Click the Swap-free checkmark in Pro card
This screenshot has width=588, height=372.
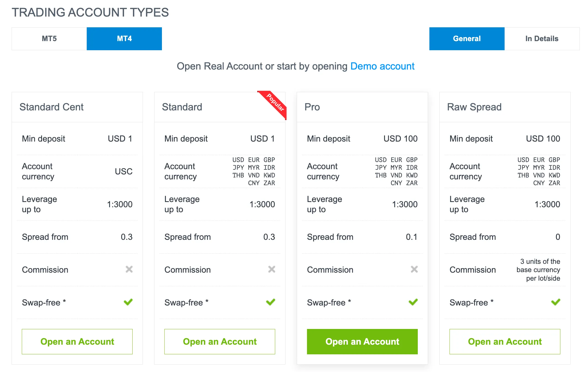413,302
